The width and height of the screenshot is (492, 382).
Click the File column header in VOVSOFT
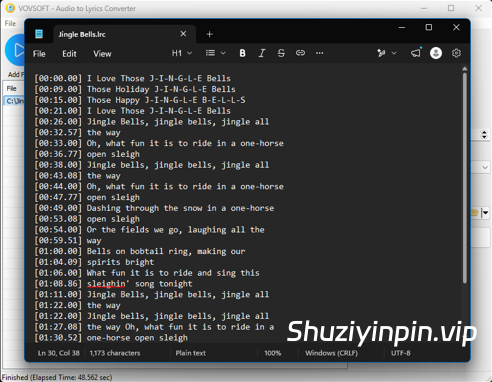(11, 88)
